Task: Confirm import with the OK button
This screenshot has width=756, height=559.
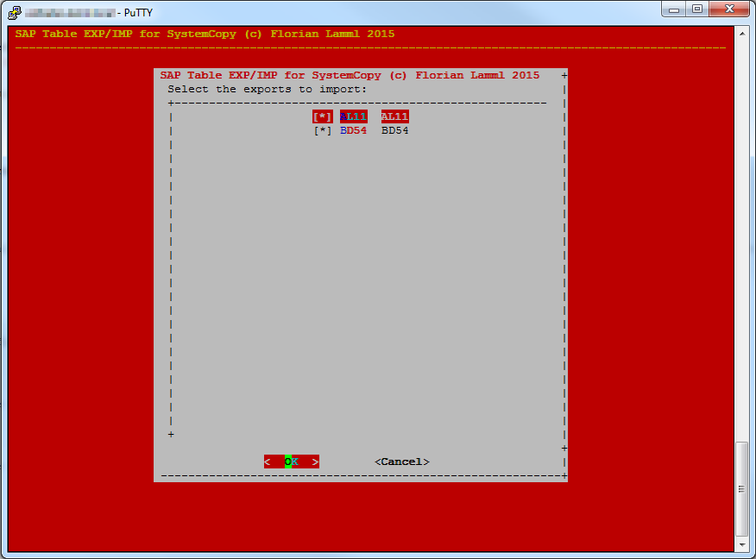Action: point(291,462)
